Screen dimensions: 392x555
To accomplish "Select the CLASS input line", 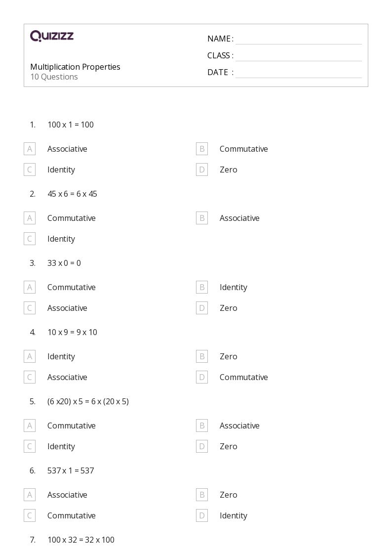I will (299, 55).
